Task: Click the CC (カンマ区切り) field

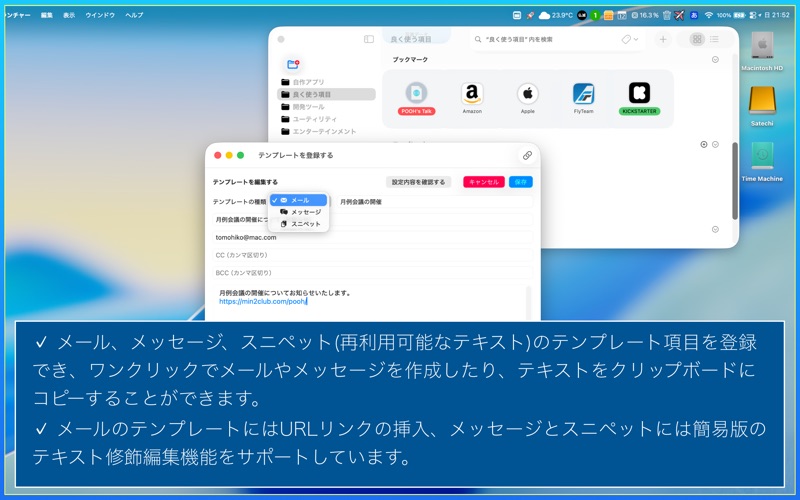Action: click(372, 255)
